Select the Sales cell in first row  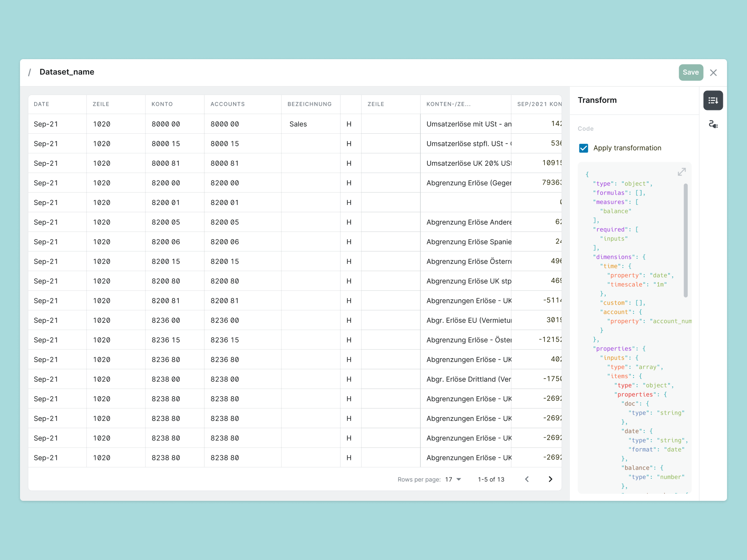point(311,124)
